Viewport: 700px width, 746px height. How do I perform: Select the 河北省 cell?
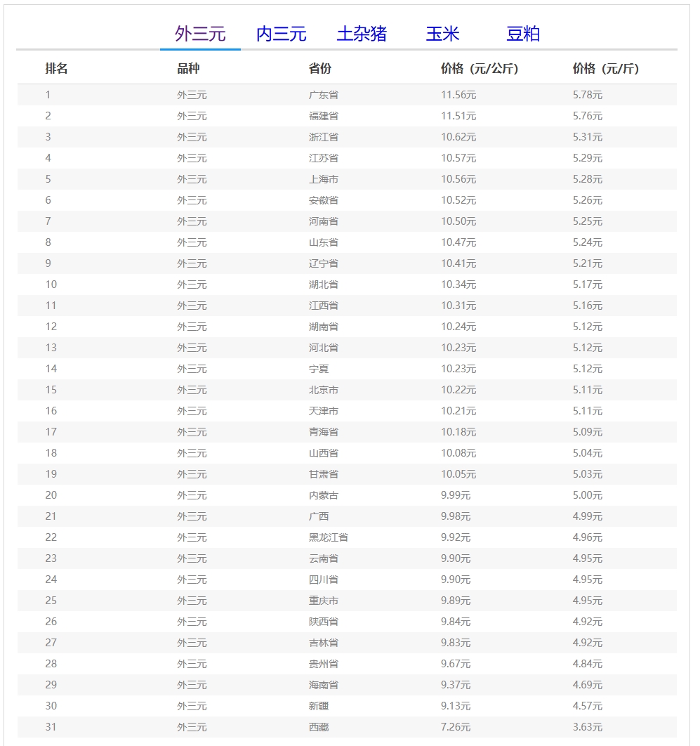pyautogui.click(x=324, y=348)
